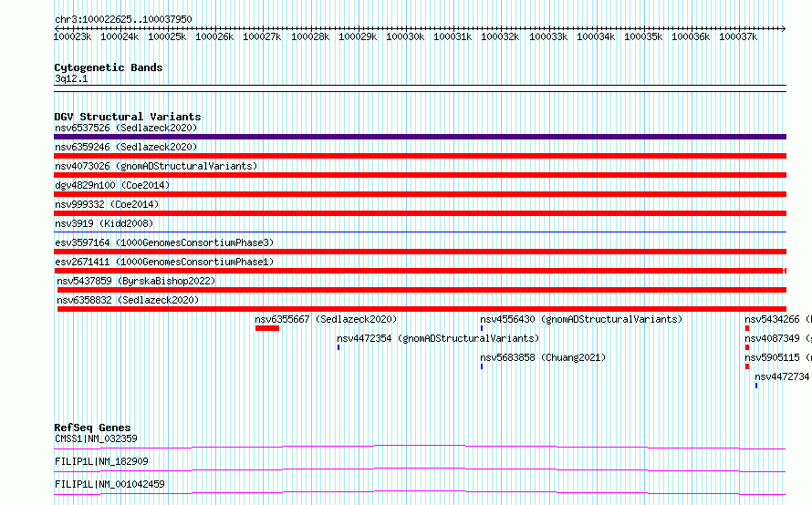
Task: Select the 3q12.1 band label
Action: tap(71, 78)
